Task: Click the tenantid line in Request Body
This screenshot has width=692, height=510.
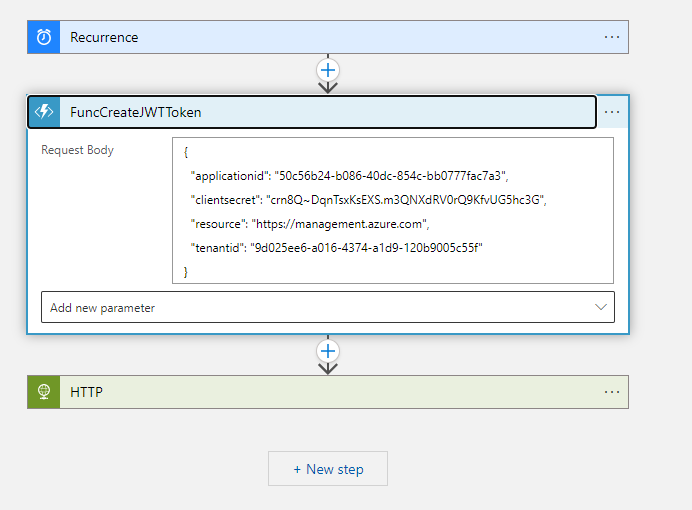Action: point(336,248)
